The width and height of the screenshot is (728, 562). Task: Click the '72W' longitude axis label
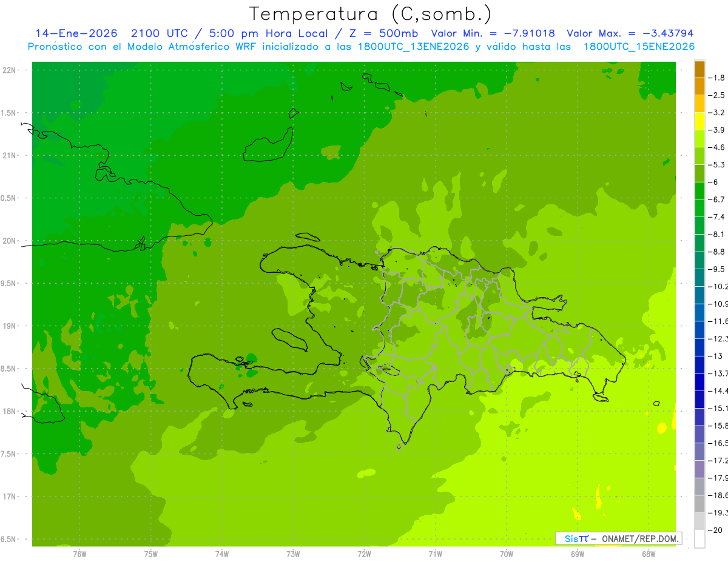pyautogui.click(x=364, y=554)
